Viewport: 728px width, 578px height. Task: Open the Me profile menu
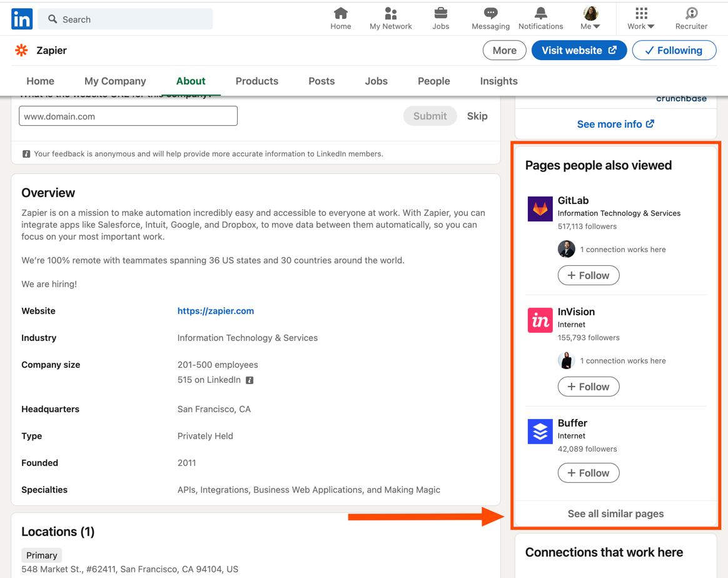[x=590, y=19]
